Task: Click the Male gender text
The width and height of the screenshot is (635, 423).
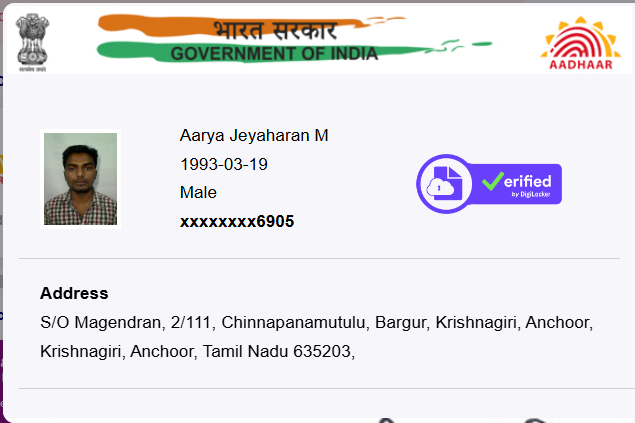Action: (198, 192)
